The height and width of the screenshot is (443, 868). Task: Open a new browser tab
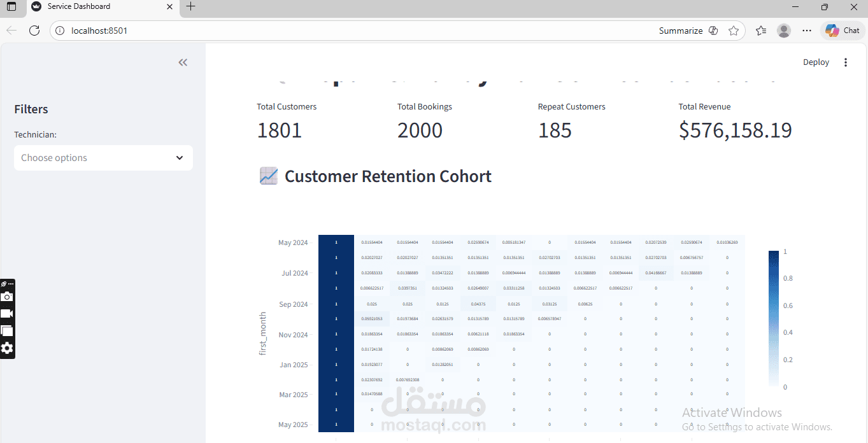click(190, 7)
